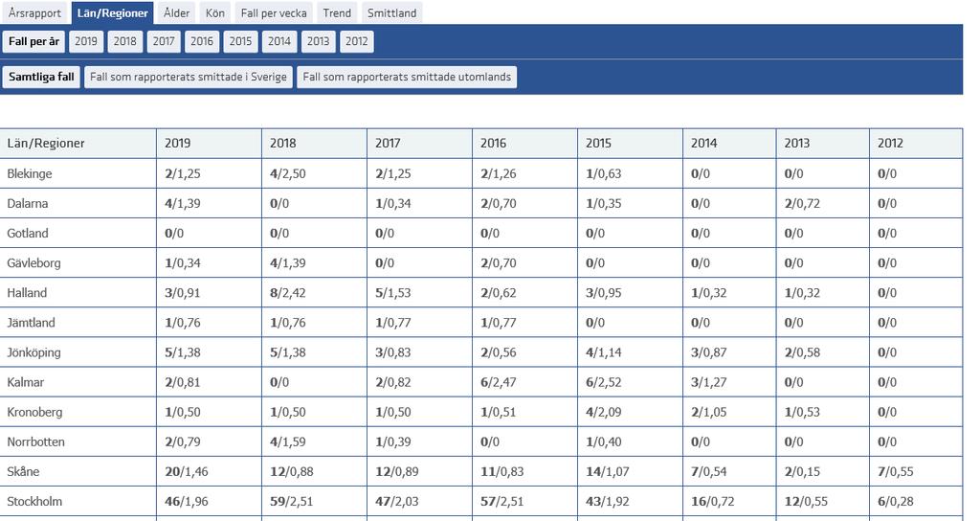Go to the Smittland tab

click(391, 12)
